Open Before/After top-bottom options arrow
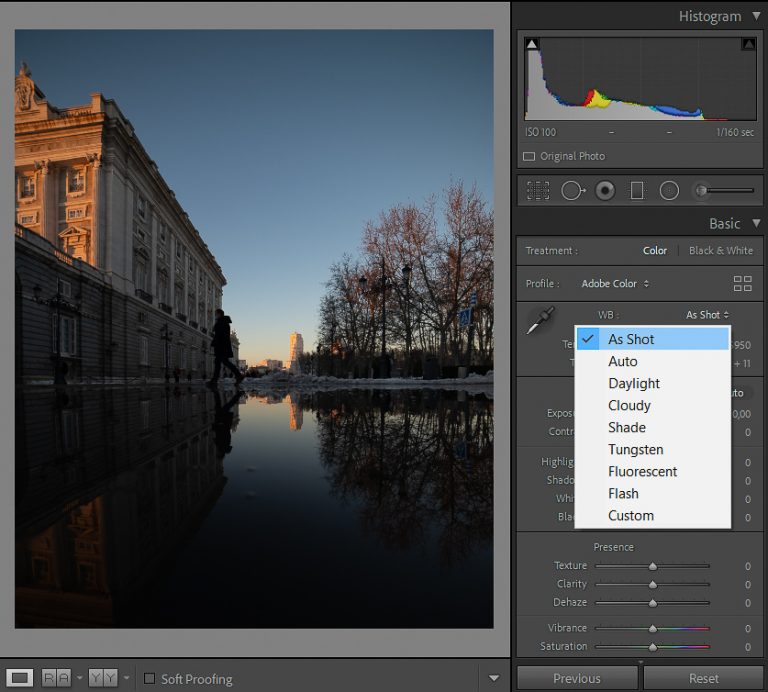Viewport: 768px width, 692px height. pos(126,678)
